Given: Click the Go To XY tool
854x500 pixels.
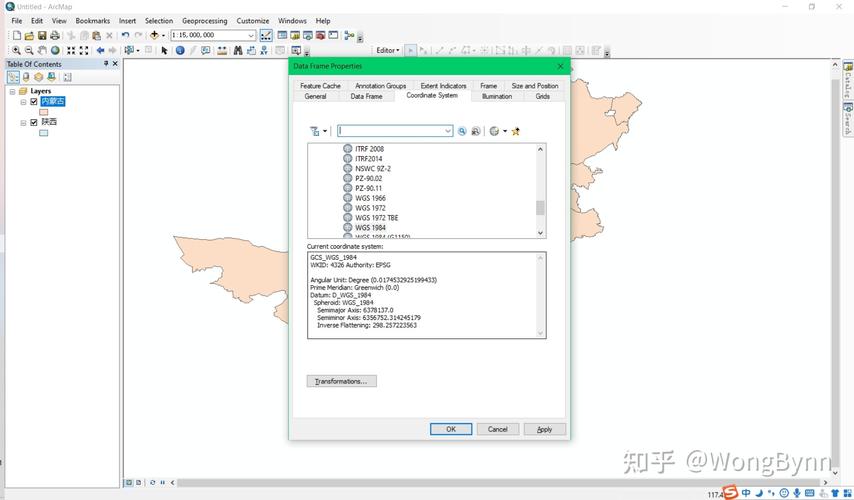Looking at the screenshot, I should tap(264, 50).
